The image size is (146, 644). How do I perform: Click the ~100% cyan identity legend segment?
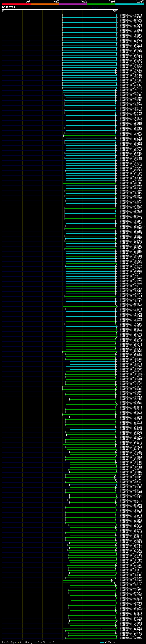(130, 4)
